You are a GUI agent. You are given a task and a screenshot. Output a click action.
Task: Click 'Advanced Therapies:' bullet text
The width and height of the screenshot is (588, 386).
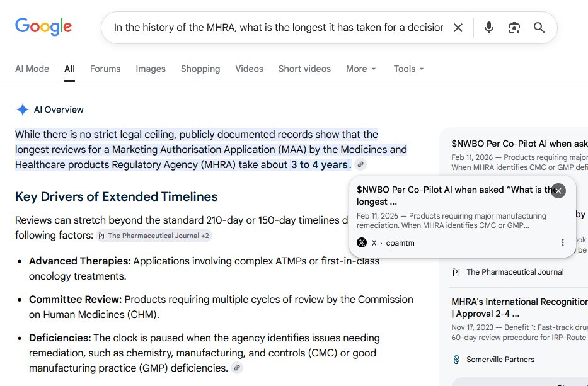[x=80, y=261]
